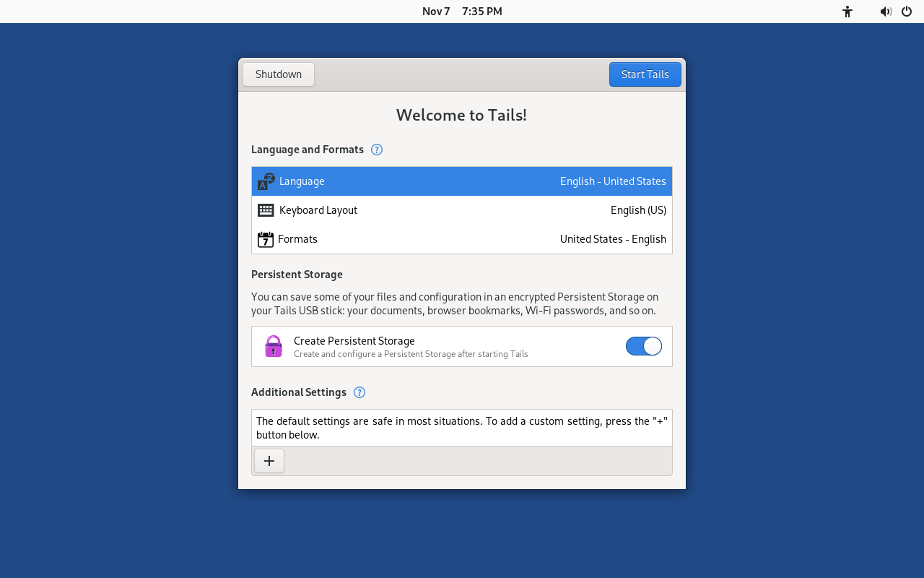Screen dimensions: 924x578
Task: Add a custom setting with plus button
Action: coord(269,461)
